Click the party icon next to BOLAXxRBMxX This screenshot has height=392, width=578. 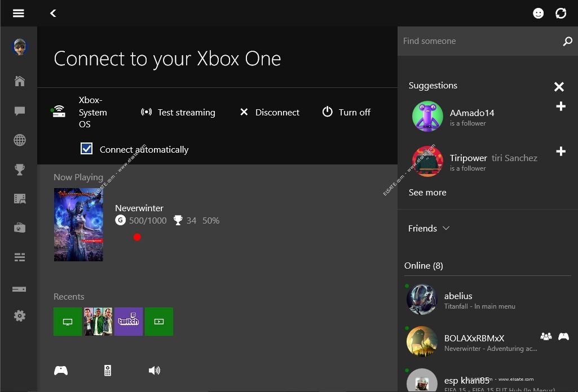(546, 336)
